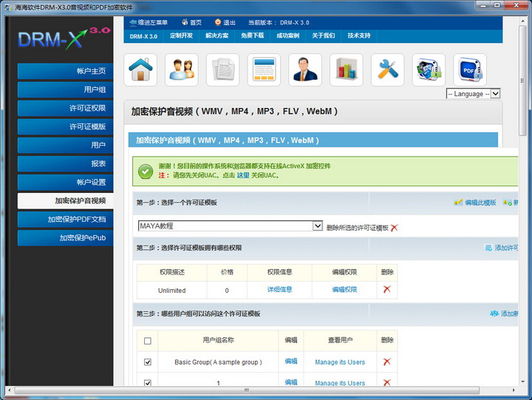This screenshot has height=400, width=532.
Task: Open the license template layout icon
Action: point(264,70)
